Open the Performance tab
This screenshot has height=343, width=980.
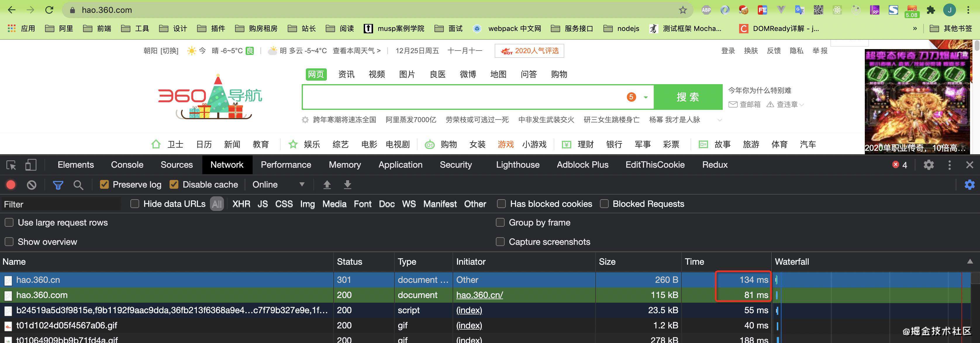pyautogui.click(x=286, y=165)
